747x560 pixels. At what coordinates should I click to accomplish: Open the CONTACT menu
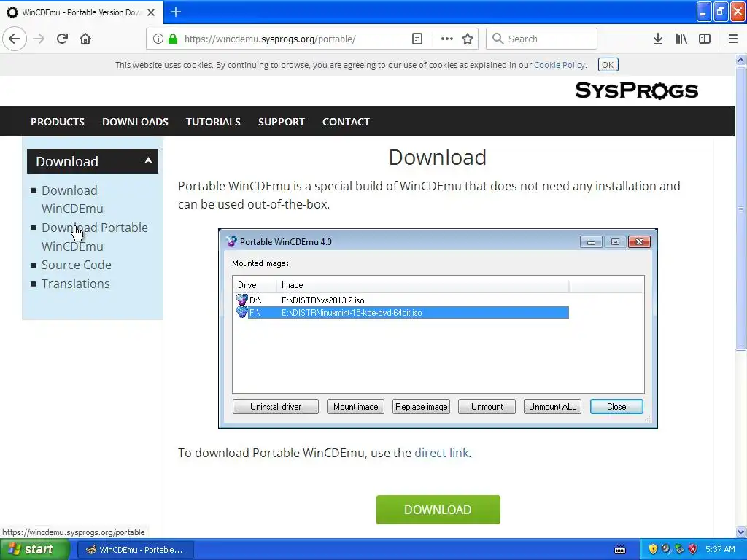point(346,122)
